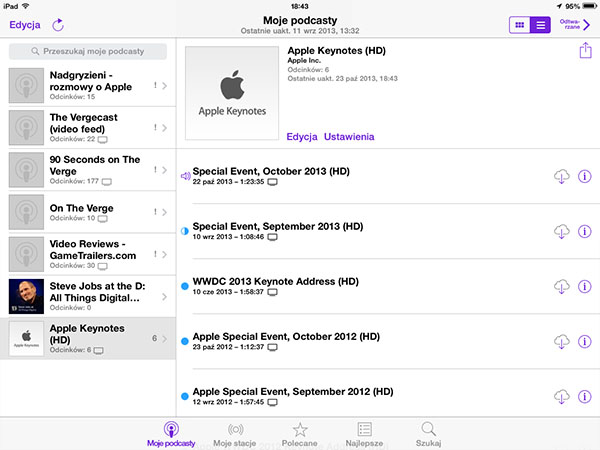Focus the Przeszukaj moje podcasty search field

point(88,51)
